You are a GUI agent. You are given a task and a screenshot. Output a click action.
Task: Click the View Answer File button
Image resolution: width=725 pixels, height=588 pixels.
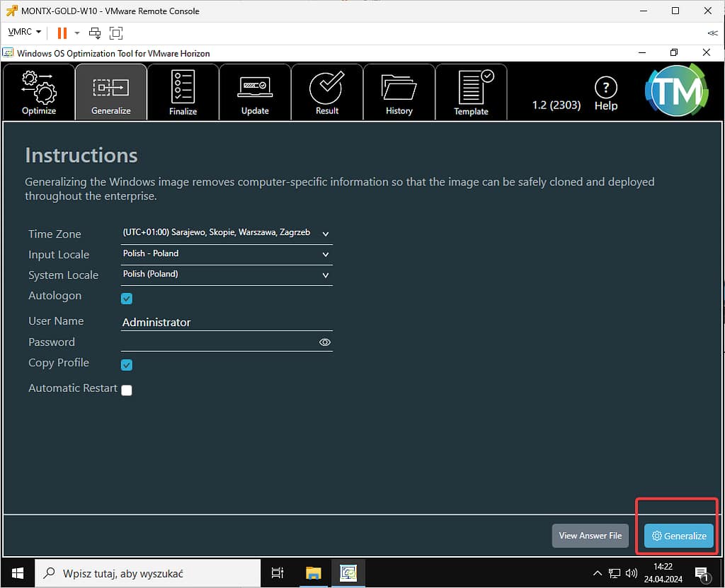tap(590, 536)
